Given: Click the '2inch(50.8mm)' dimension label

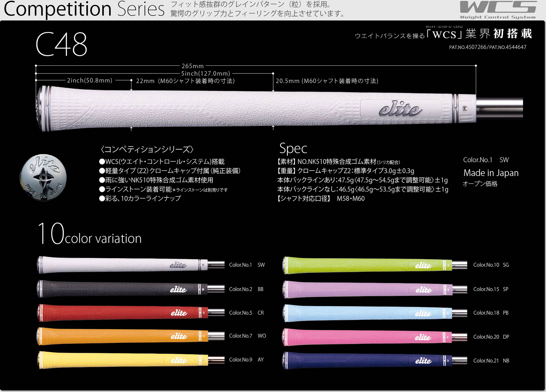Looking at the screenshot, I should 90,80.
